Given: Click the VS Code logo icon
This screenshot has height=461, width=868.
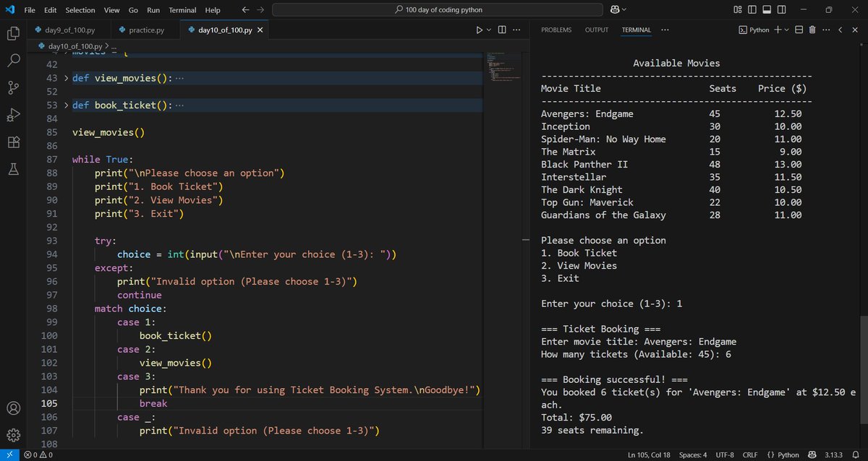Looking at the screenshot, I should pyautogui.click(x=10, y=9).
